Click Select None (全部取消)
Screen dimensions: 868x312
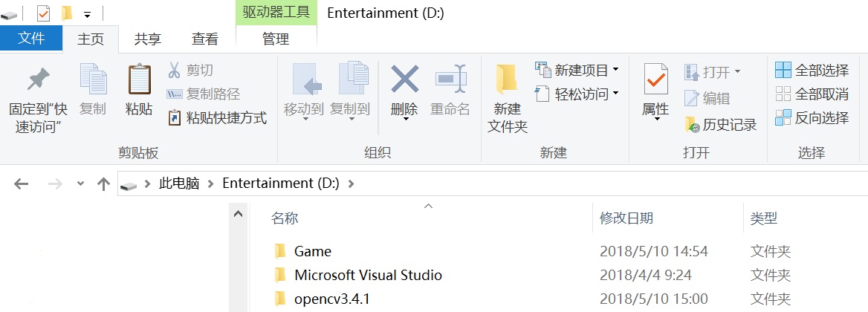[812, 94]
